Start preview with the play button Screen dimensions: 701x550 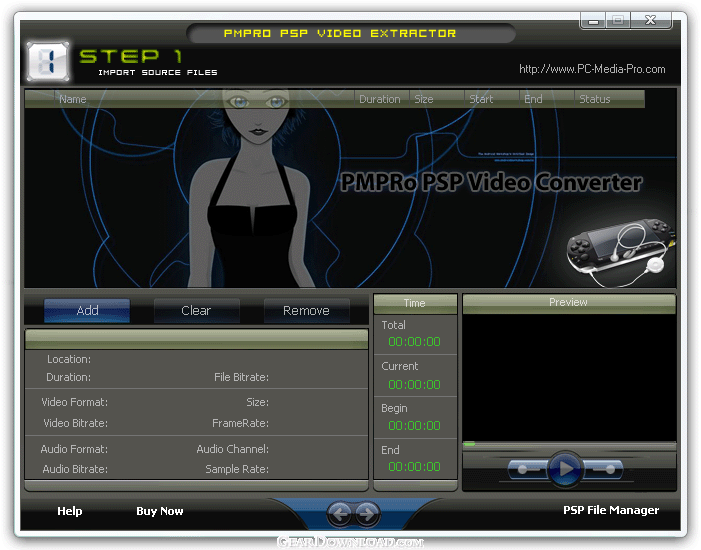(x=566, y=469)
